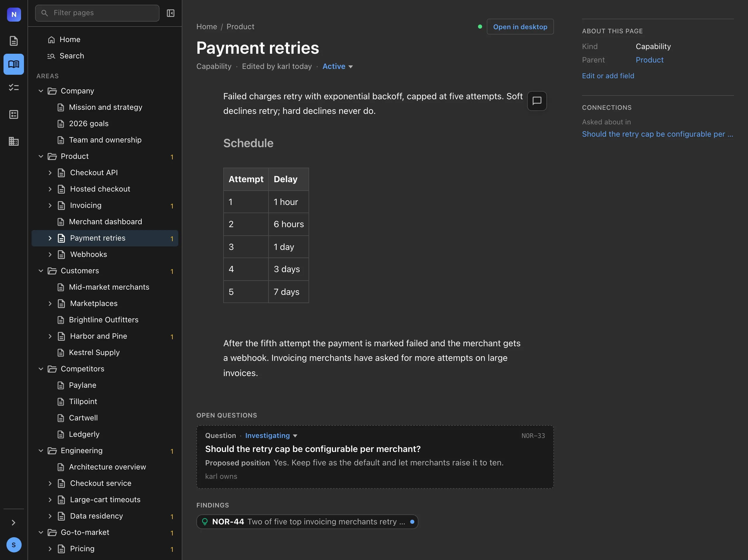Expand the left rail with arrow icon
This screenshot has width=748, height=560.
[x=13, y=523]
